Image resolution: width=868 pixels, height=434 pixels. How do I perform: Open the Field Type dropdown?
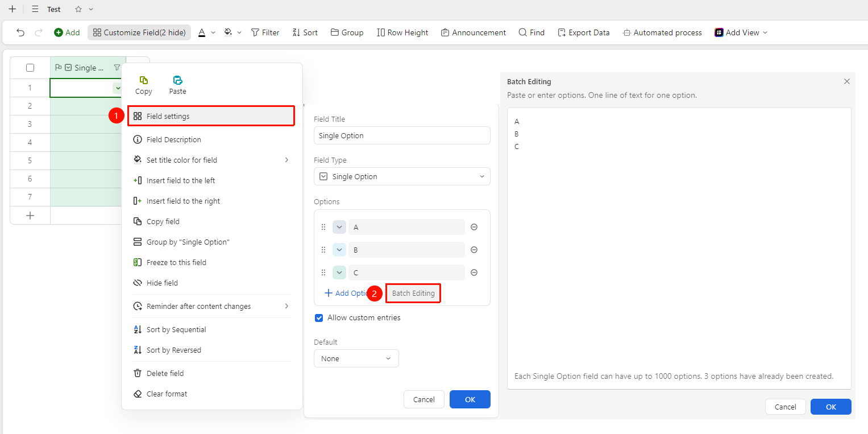pyautogui.click(x=402, y=176)
